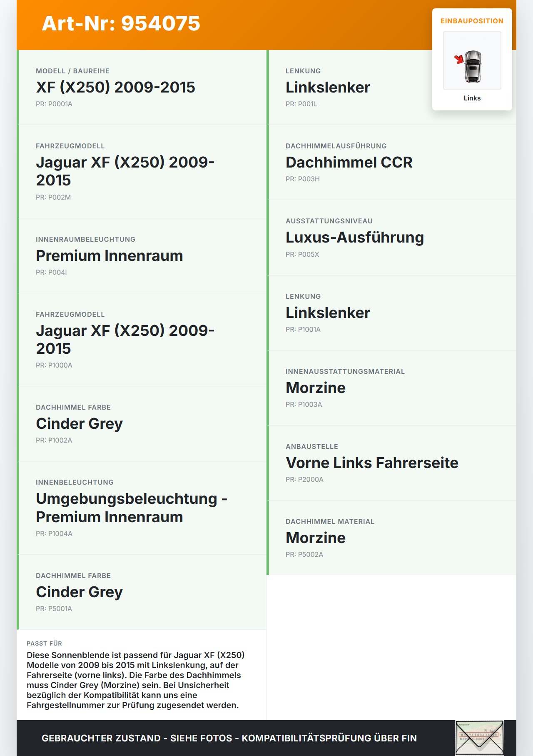Click the Dachhimmel CCR value

click(x=349, y=162)
